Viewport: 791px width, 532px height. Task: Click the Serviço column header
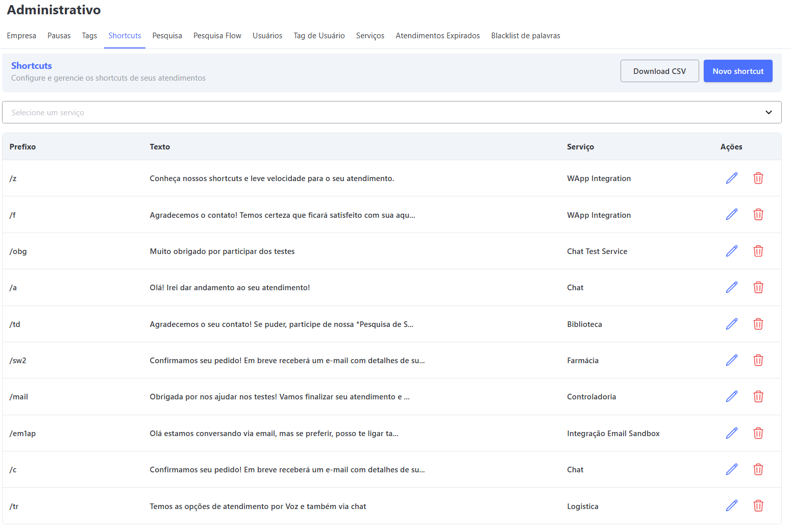pyautogui.click(x=581, y=147)
